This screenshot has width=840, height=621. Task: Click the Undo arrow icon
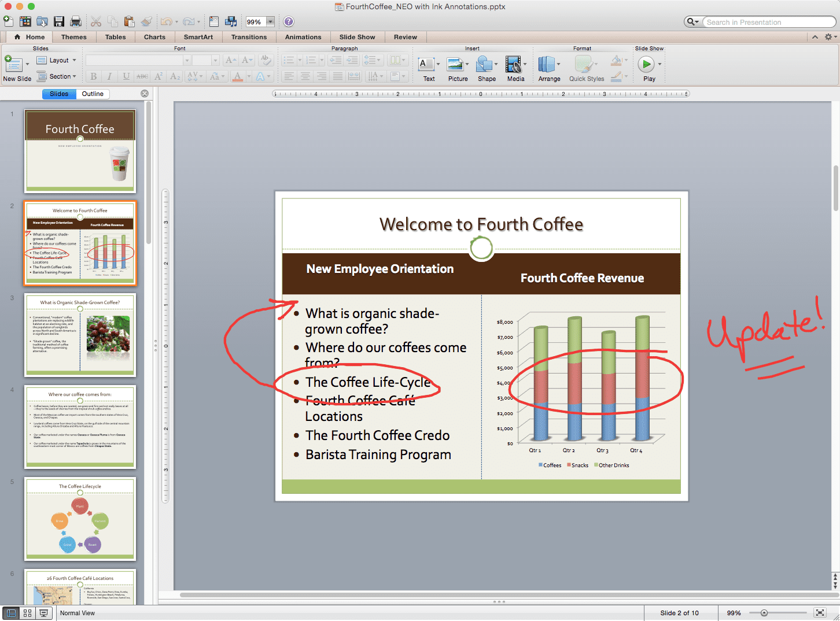click(x=166, y=21)
